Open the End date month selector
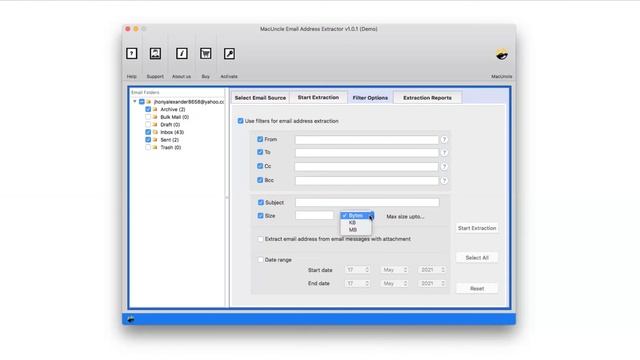640x360 pixels. pyautogui.click(x=394, y=283)
